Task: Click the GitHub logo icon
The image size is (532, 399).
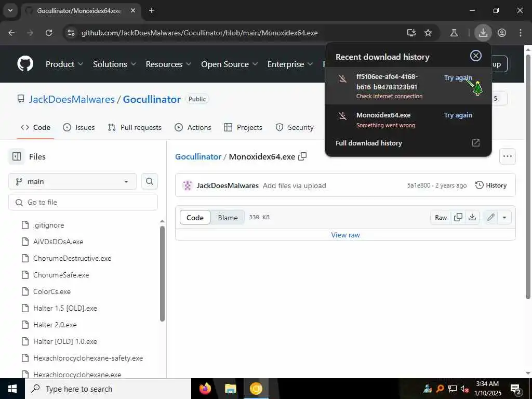Action: [x=25, y=64]
